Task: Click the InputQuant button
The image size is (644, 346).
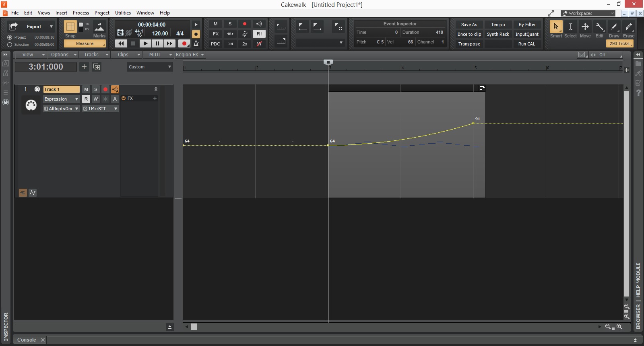Action: pyautogui.click(x=527, y=34)
